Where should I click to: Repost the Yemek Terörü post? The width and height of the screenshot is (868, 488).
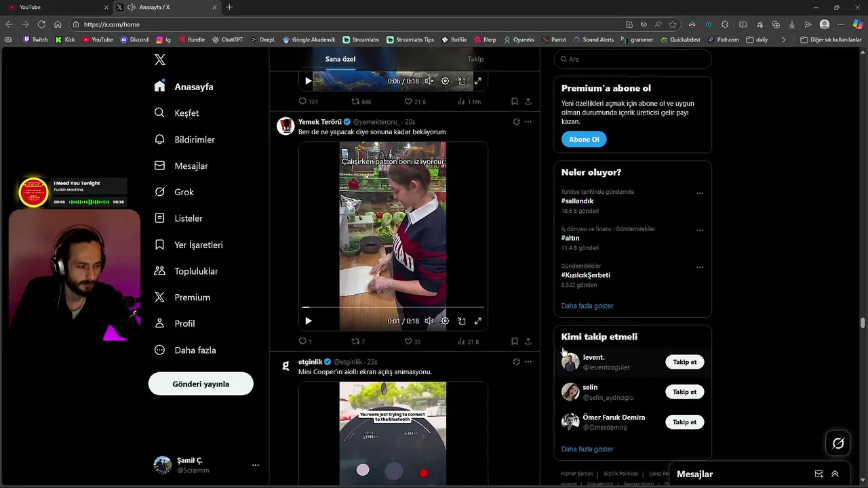[x=358, y=342]
